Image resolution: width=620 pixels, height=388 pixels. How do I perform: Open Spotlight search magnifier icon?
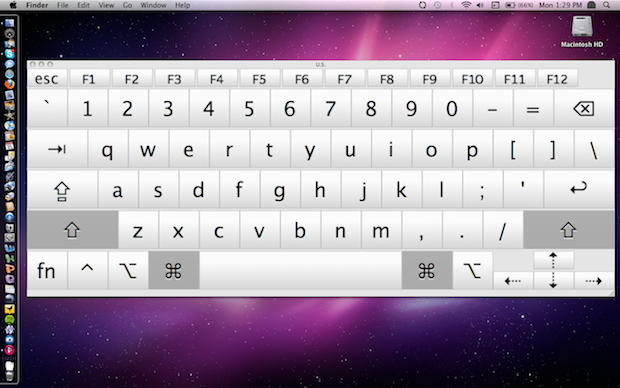pyautogui.click(x=607, y=5)
